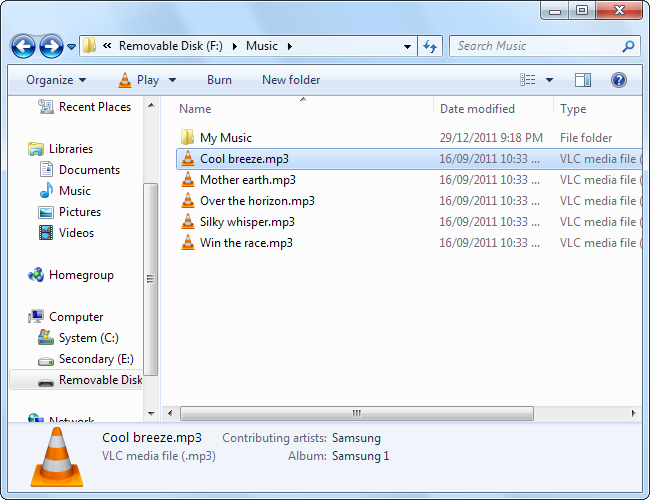Sort by Name column header
This screenshot has height=500, width=650.
tap(195, 109)
